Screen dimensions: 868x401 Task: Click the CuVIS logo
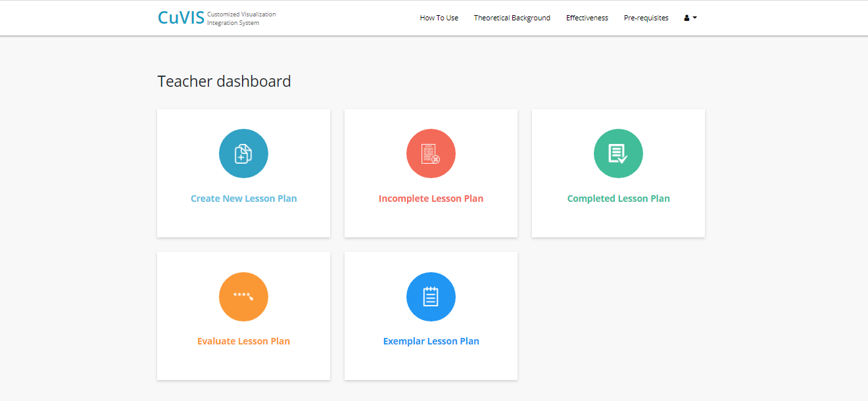click(x=181, y=18)
